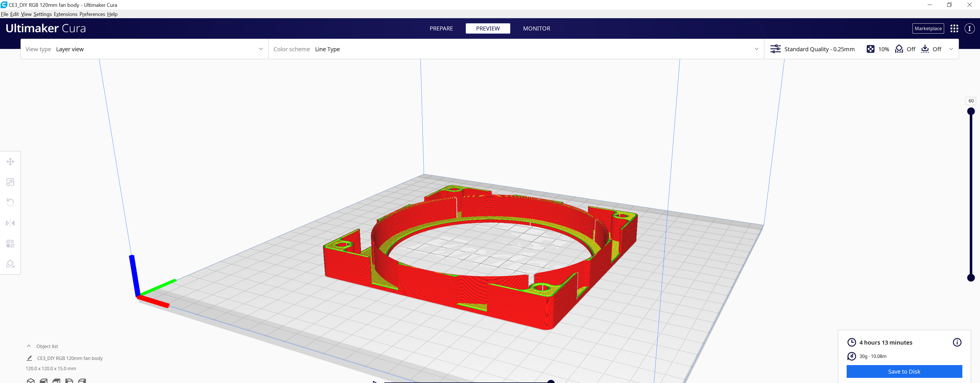Select the Scale tool in the left toolbar
The image size is (980, 383).
10,182
